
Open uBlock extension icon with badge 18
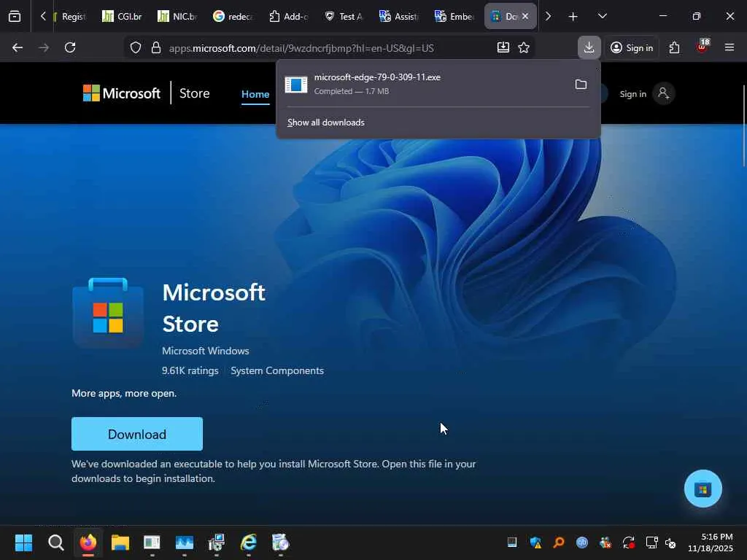(702, 47)
